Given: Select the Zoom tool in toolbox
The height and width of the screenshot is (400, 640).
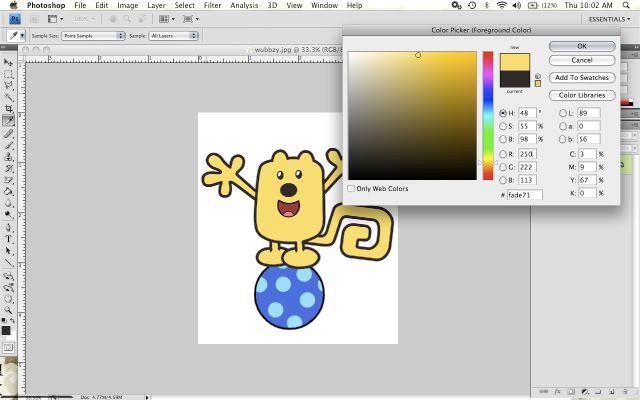Looking at the screenshot, I should (8, 311).
